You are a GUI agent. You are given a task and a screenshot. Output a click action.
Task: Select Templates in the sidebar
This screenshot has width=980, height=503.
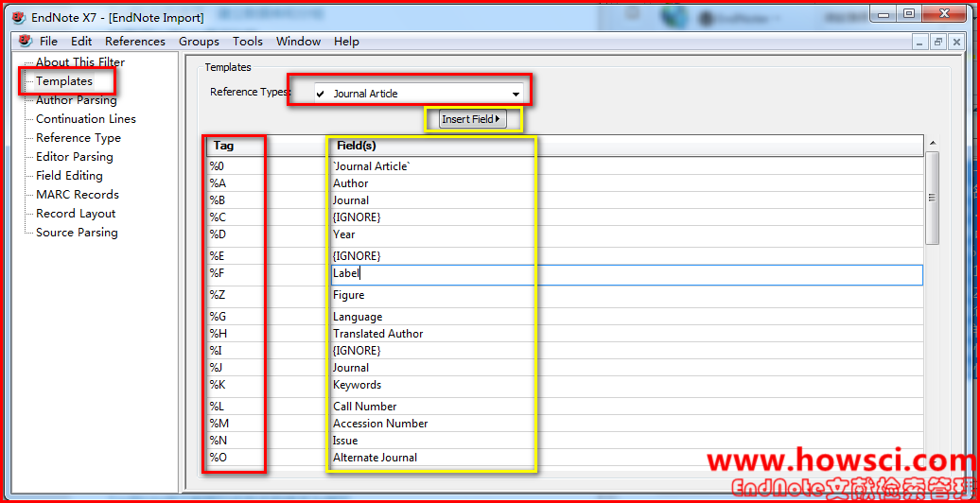(x=64, y=81)
